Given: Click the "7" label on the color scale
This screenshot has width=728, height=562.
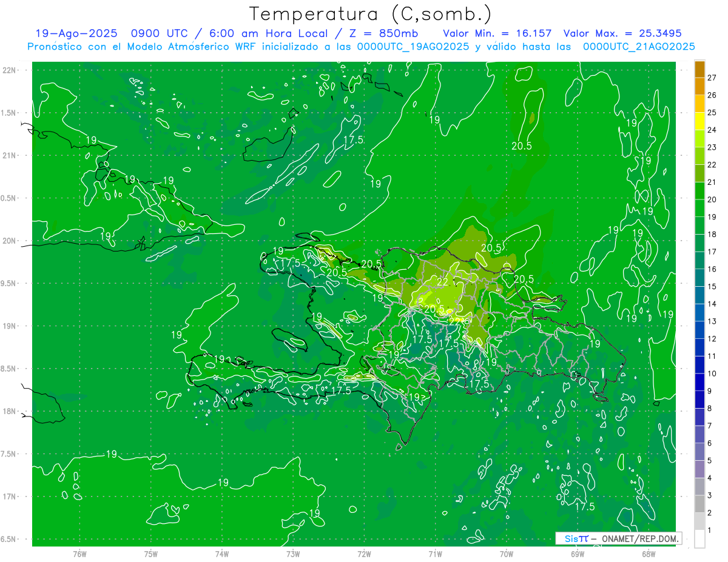Looking at the screenshot, I should 709,426.
